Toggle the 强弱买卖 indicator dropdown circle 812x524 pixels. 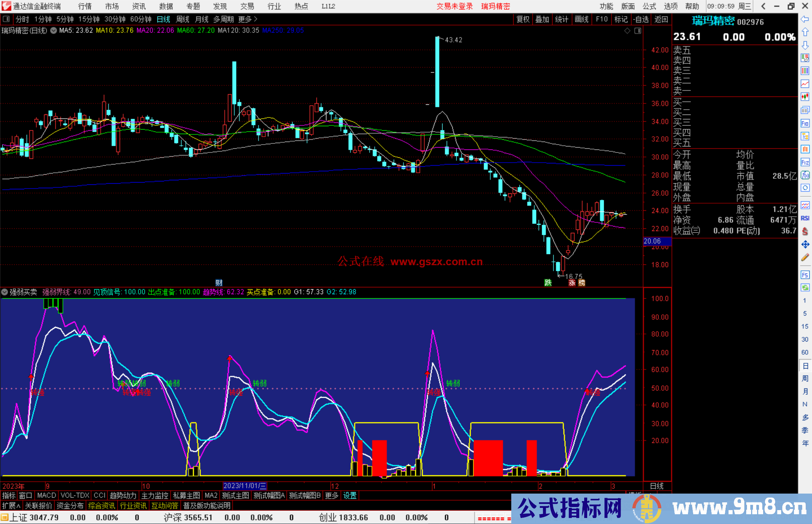(x=5, y=292)
